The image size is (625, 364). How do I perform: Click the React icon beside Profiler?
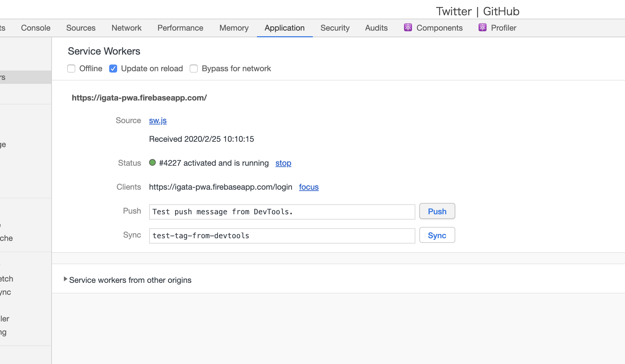(x=483, y=28)
